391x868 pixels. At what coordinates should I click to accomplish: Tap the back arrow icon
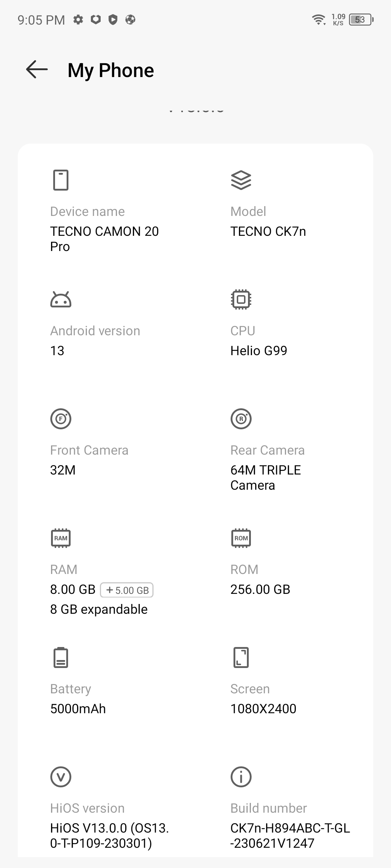37,69
